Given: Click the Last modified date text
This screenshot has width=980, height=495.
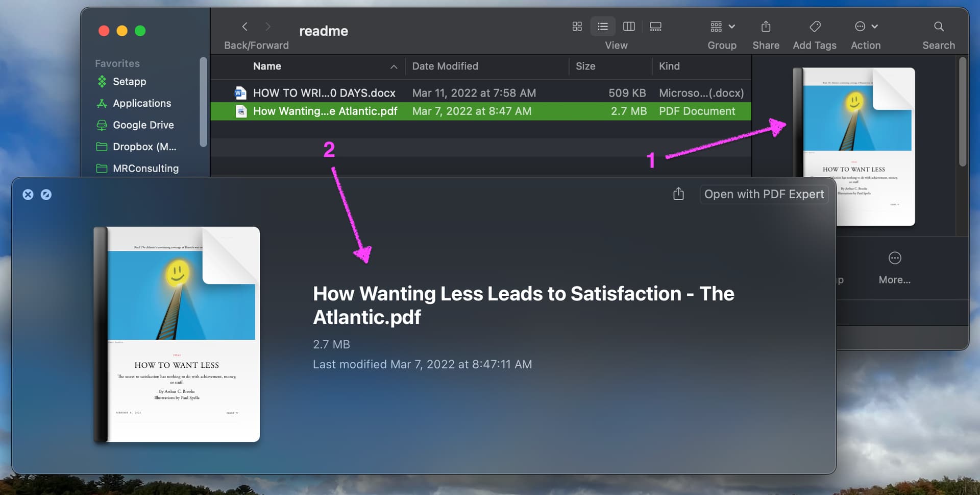Looking at the screenshot, I should pyautogui.click(x=422, y=364).
